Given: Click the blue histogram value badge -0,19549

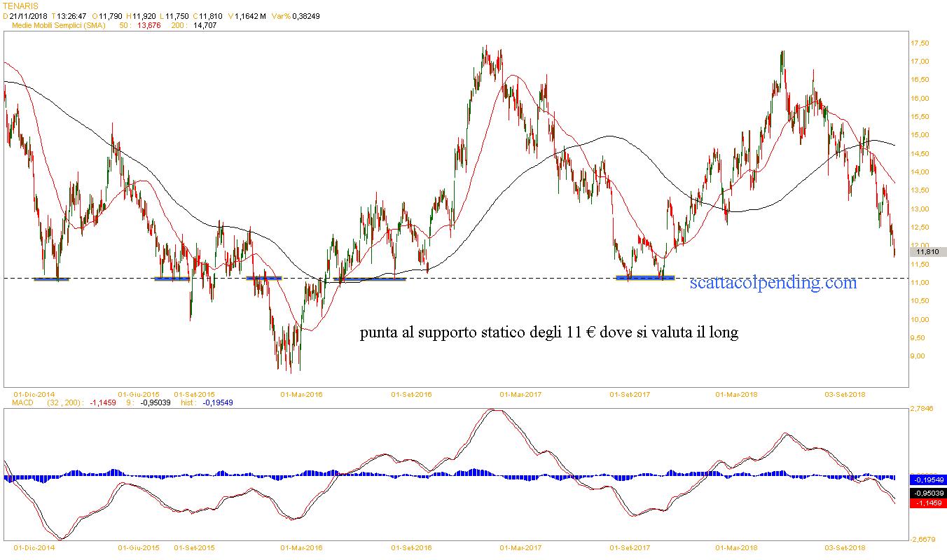Looking at the screenshot, I should (927, 480).
